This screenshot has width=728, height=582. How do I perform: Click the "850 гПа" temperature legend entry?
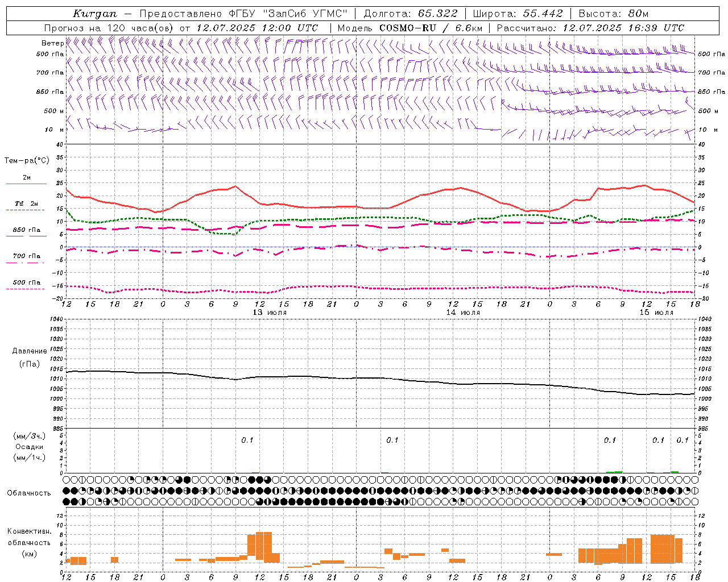coord(26,230)
